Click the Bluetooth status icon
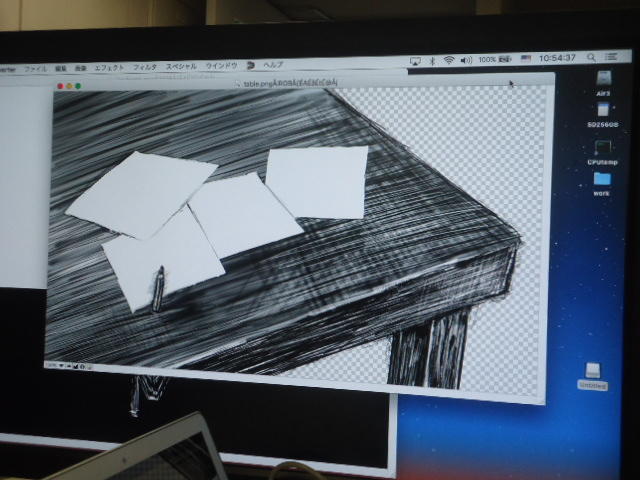Viewport: 640px width, 480px height. pyautogui.click(x=433, y=61)
